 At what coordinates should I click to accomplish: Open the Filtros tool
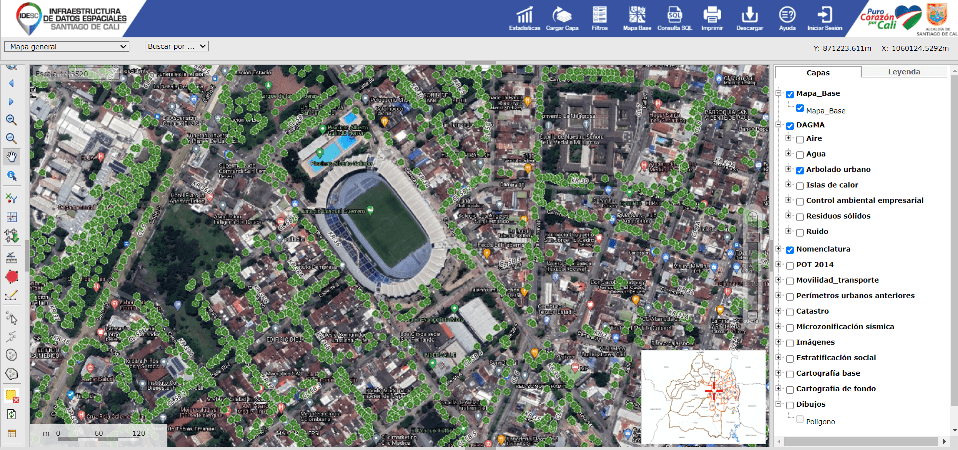coord(600,15)
